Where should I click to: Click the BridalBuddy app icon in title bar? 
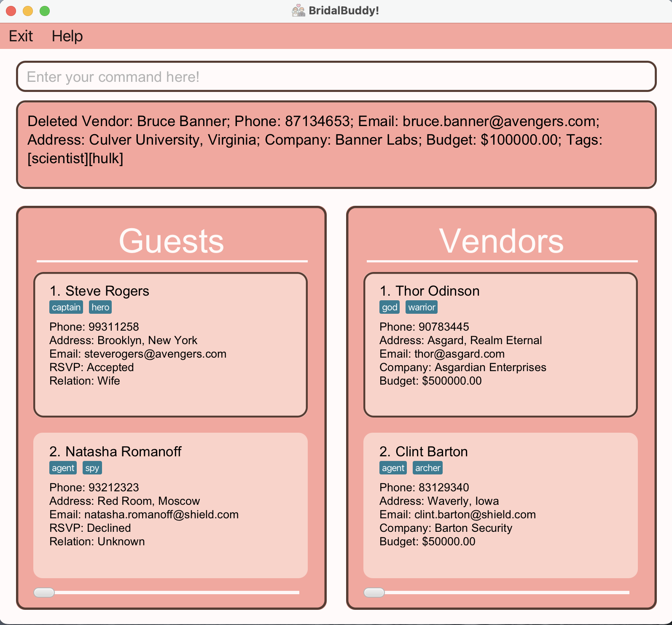coord(298,11)
